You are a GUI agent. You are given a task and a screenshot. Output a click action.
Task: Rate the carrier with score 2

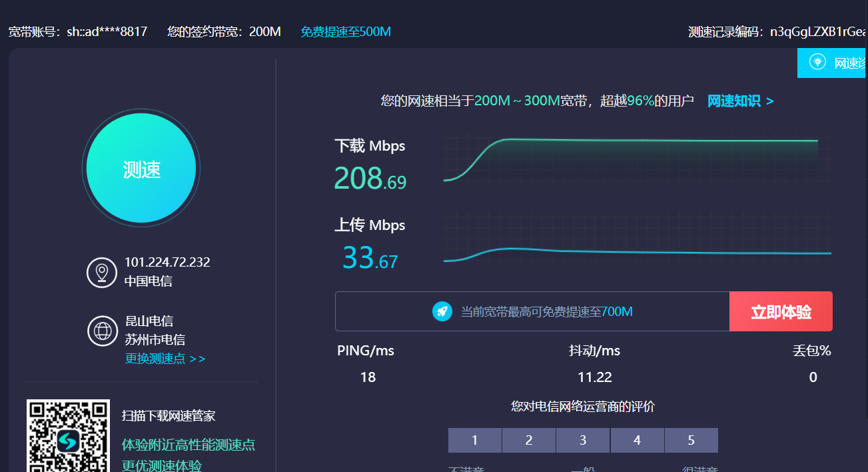pyautogui.click(x=529, y=440)
